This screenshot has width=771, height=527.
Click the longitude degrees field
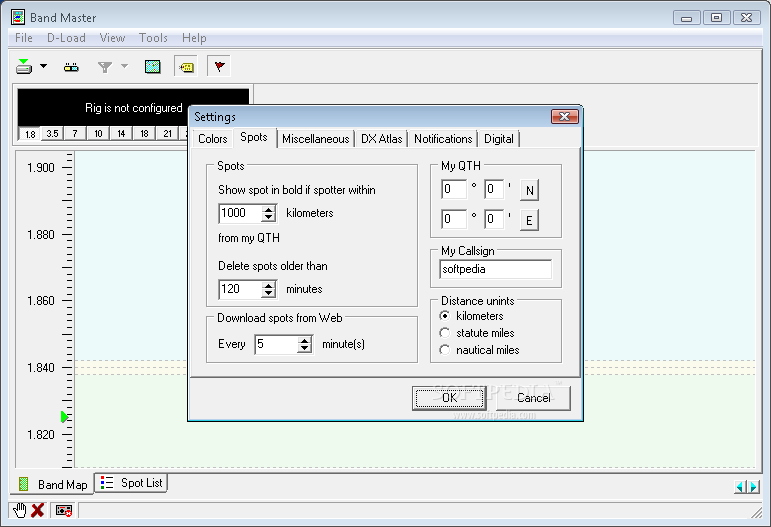[454, 219]
